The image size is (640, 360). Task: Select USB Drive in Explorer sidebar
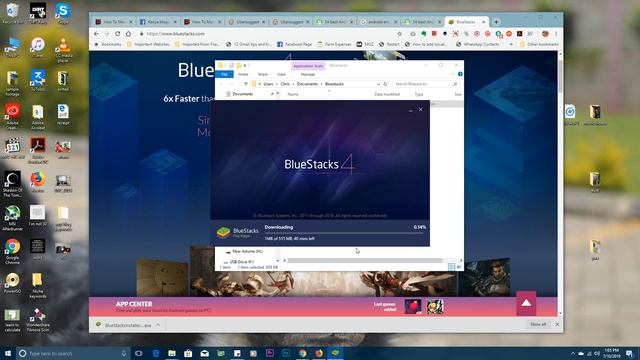[241, 262]
